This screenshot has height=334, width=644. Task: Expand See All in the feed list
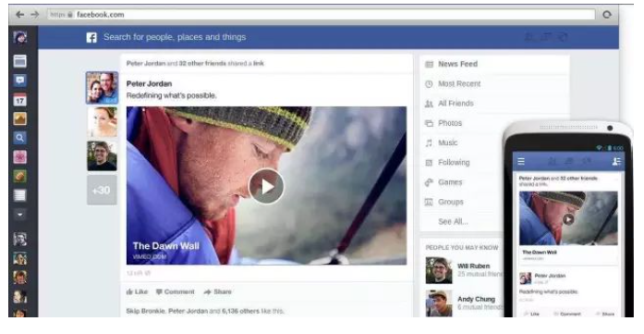click(x=453, y=222)
